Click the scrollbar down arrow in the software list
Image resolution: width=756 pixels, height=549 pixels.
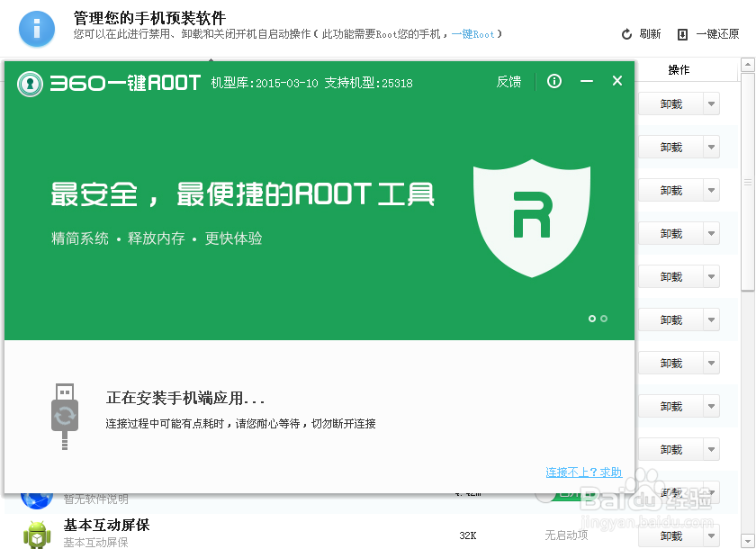(x=748, y=540)
